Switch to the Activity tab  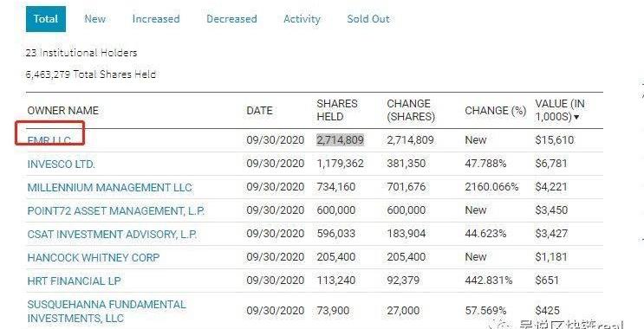(x=302, y=19)
